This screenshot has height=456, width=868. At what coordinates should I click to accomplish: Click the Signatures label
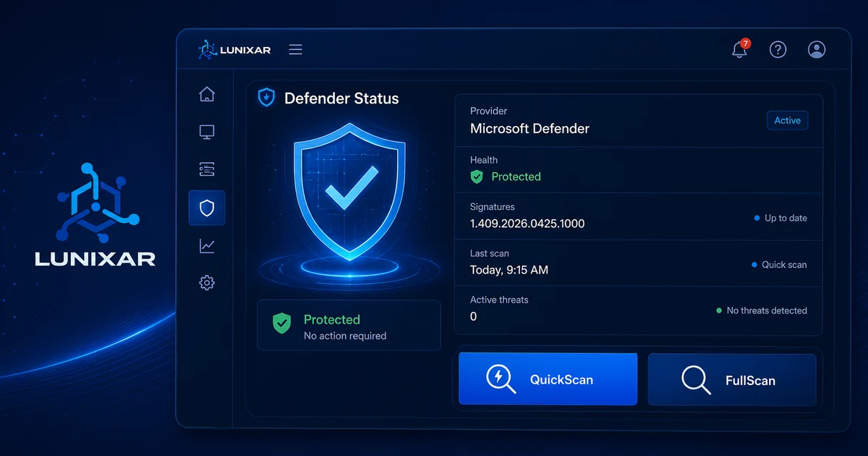click(493, 207)
